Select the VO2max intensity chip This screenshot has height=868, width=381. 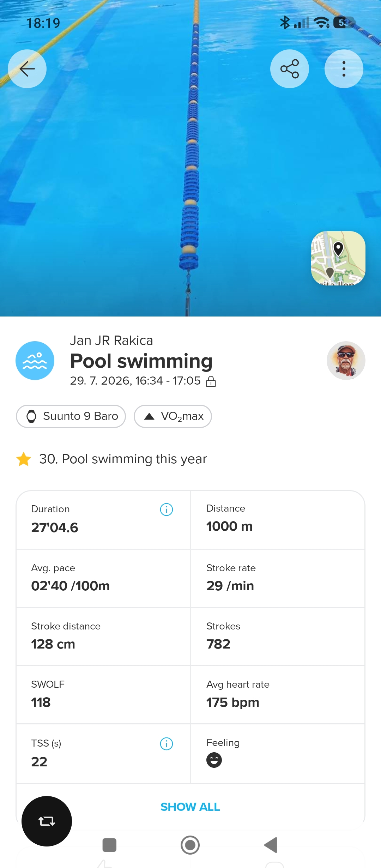(173, 416)
